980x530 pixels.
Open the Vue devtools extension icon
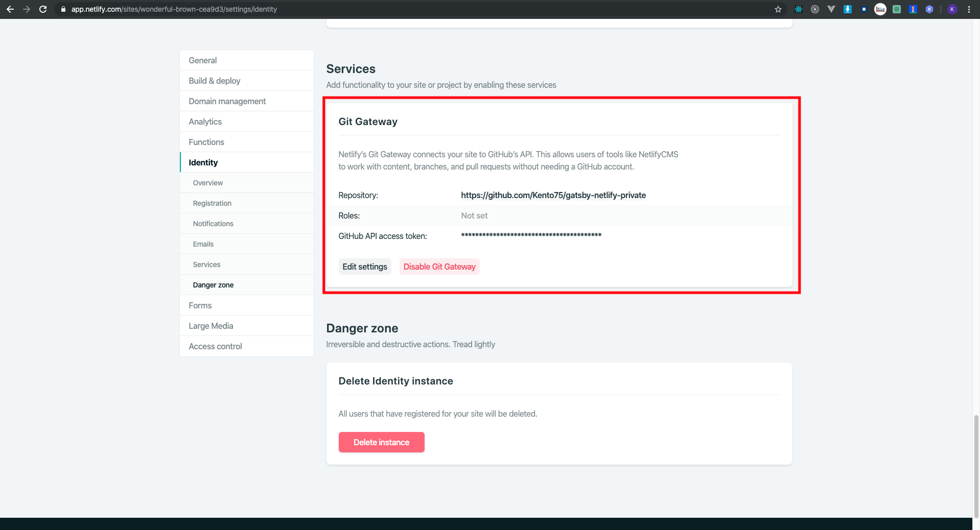831,9
